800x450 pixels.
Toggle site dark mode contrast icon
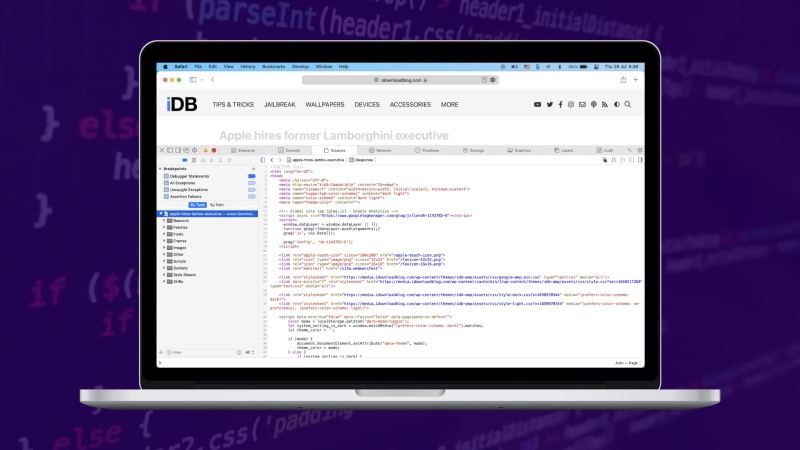click(x=617, y=105)
